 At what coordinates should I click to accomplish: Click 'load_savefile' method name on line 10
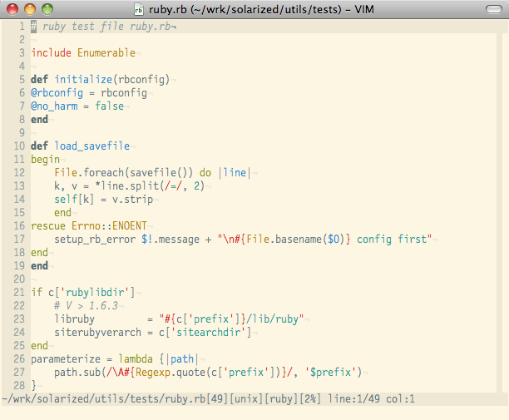(92, 146)
